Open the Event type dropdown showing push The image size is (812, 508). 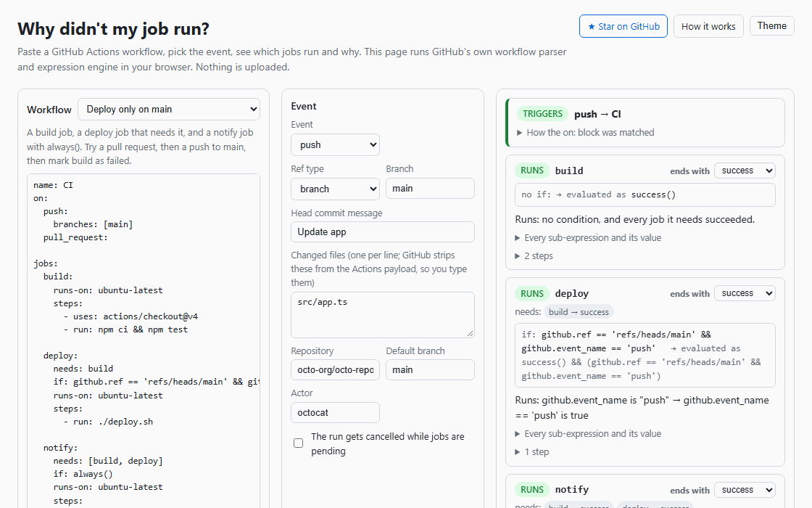tap(335, 144)
